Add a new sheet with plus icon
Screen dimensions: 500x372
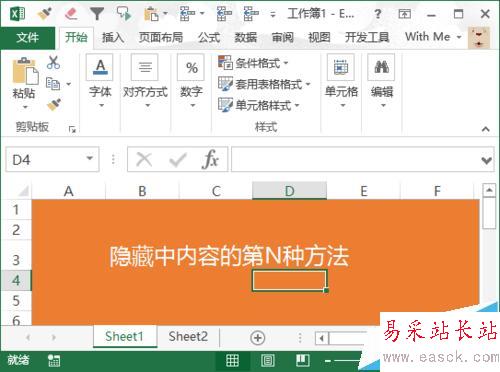coord(257,338)
